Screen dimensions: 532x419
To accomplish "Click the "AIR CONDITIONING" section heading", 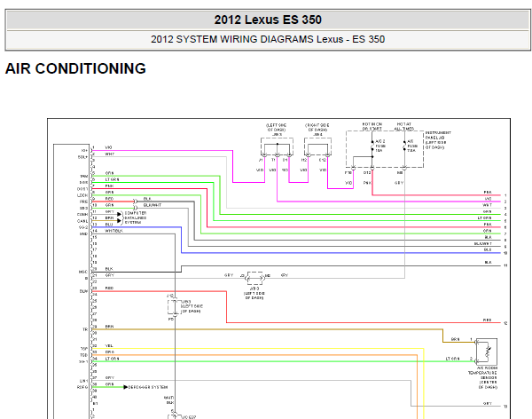I will (75, 68).
